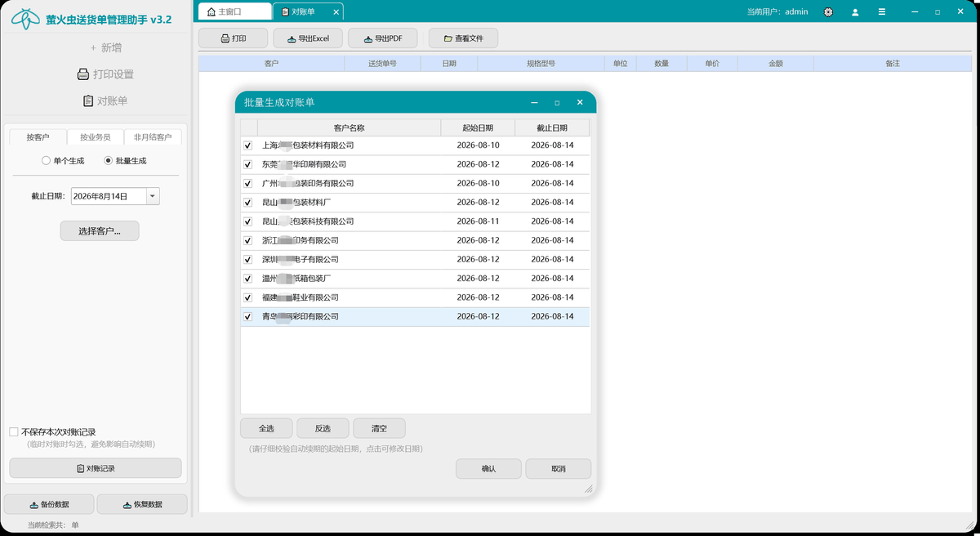This screenshot has width=980, height=536.
Task: Uncheck the 上海 包装材料有限公司 row checkbox
Action: coord(248,145)
